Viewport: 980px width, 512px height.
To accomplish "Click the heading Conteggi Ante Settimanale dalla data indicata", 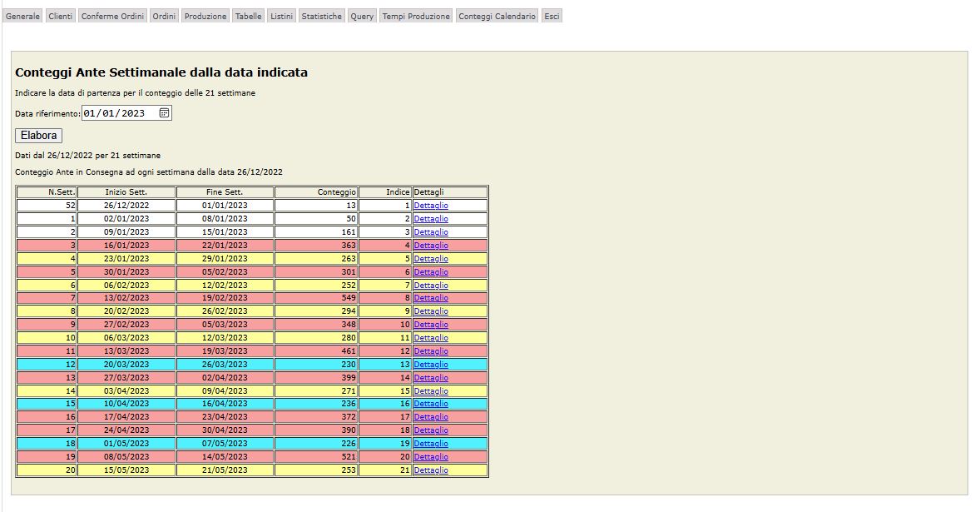I will coord(161,72).
